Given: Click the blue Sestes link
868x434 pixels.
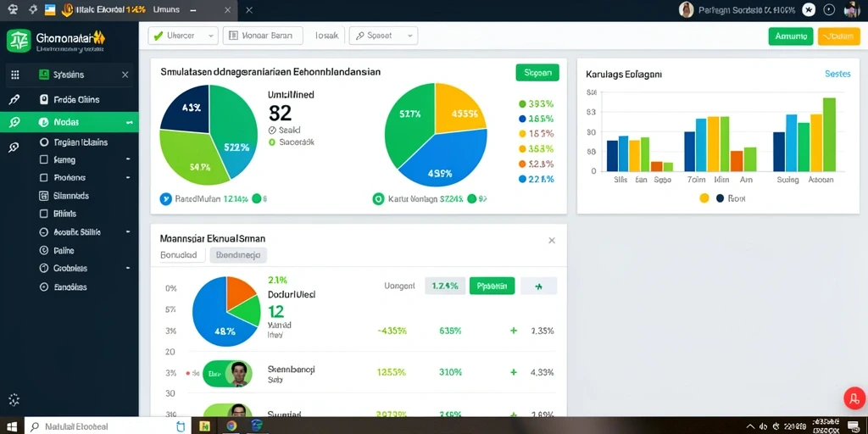Looking at the screenshot, I should (x=837, y=74).
